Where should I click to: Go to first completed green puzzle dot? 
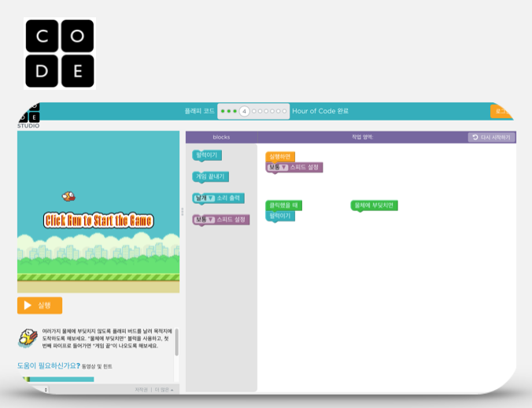pyautogui.click(x=223, y=111)
